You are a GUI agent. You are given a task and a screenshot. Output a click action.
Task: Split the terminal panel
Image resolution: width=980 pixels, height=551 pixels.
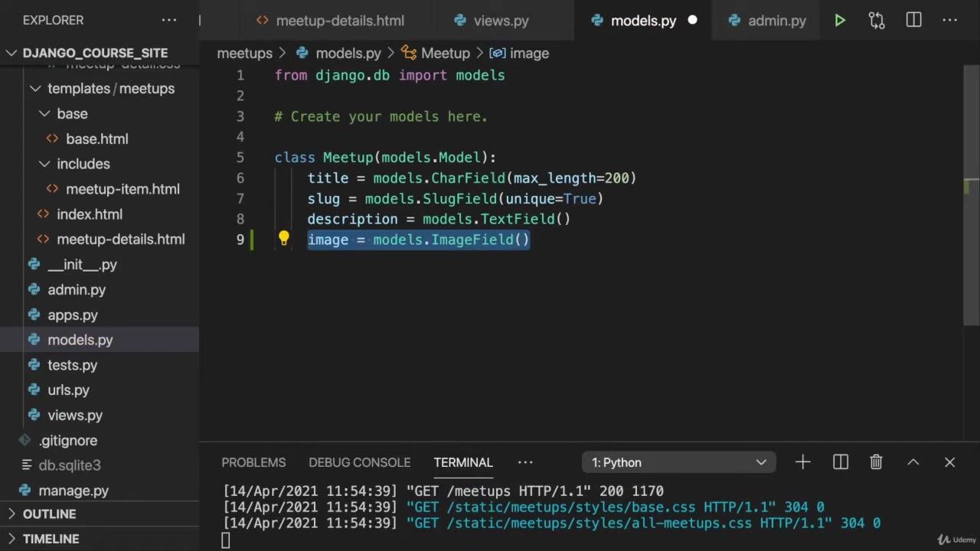pyautogui.click(x=840, y=462)
